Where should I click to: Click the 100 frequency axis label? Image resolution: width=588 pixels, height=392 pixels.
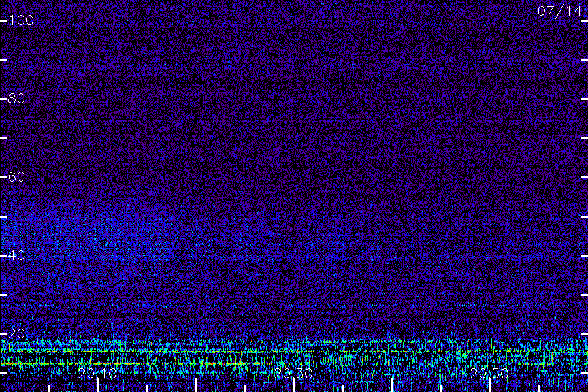click(22, 20)
